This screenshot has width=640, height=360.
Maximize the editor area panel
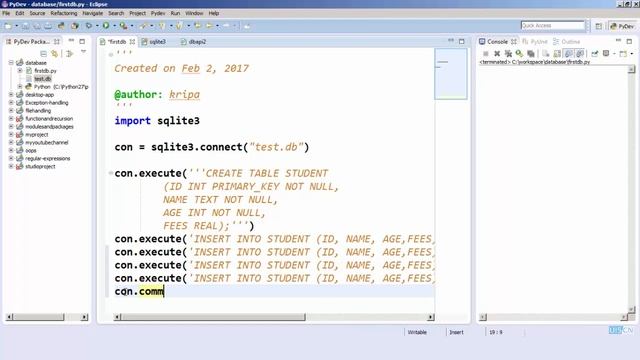pyautogui.click(x=462, y=41)
